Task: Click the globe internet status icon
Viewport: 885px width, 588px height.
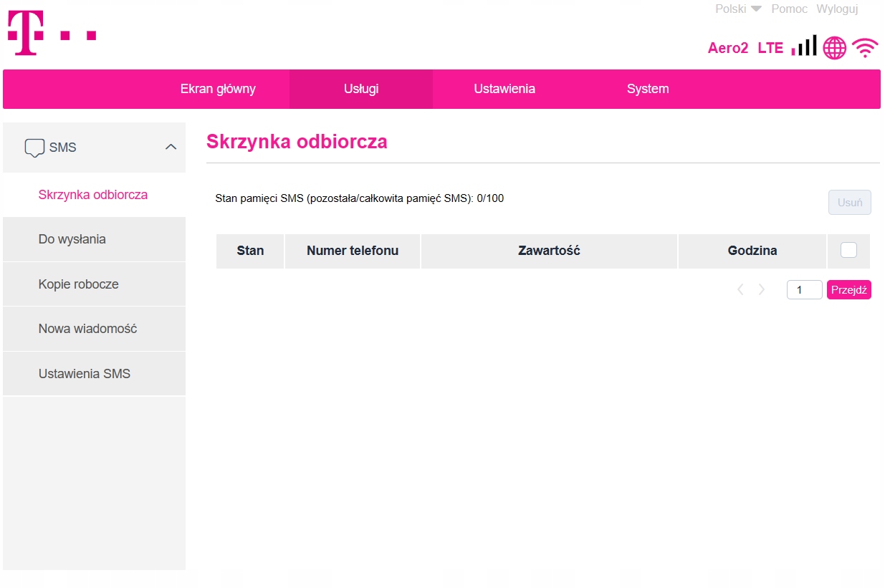Action: tap(834, 48)
